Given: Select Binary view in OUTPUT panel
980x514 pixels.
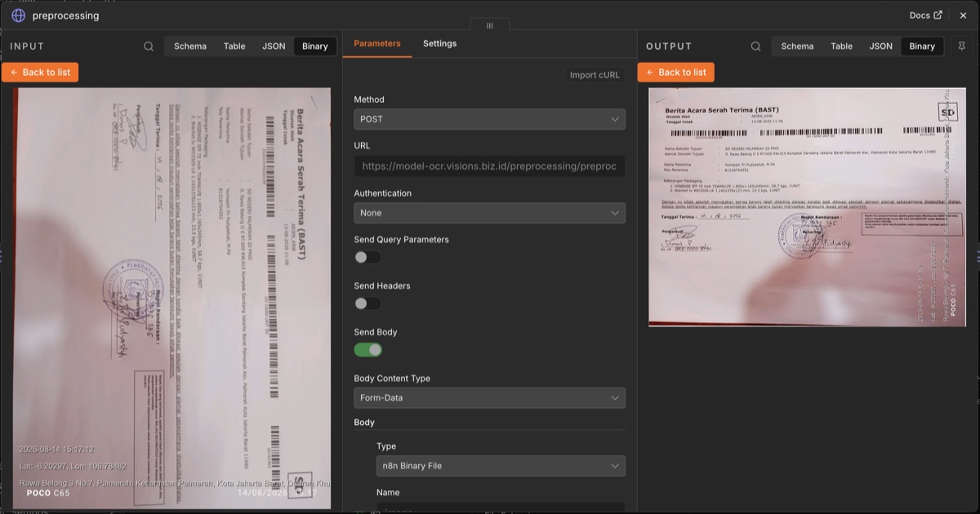Looking at the screenshot, I should (x=922, y=47).
